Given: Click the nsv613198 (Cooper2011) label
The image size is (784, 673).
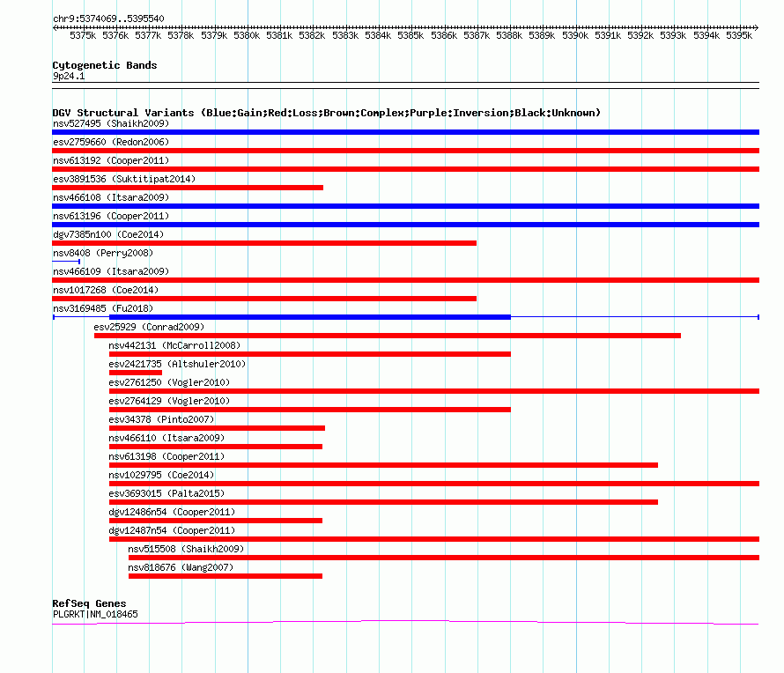Looking at the screenshot, I should pyautogui.click(x=166, y=456).
